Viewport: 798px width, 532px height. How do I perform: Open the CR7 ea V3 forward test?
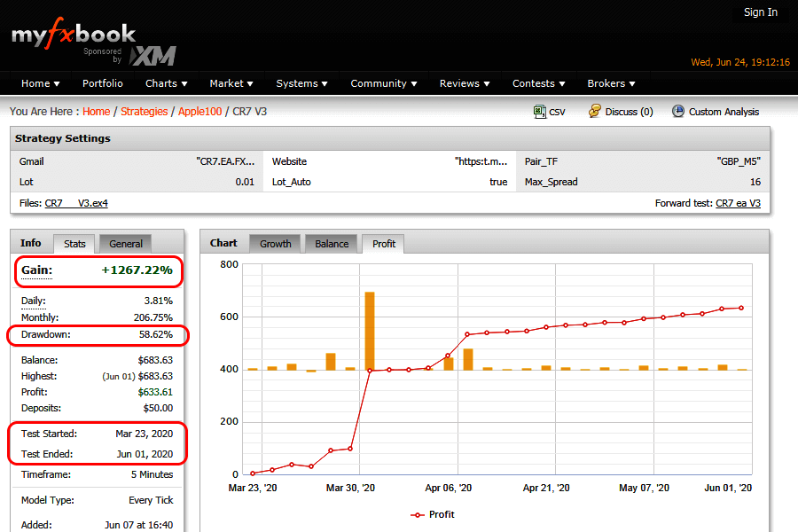(738, 203)
